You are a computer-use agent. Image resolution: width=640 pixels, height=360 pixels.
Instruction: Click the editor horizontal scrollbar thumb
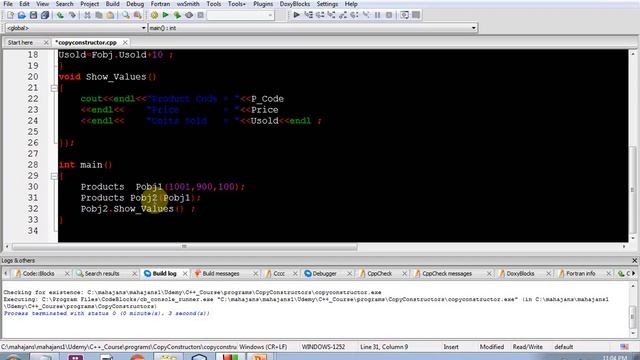pyautogui.click(x=184, y=247)
